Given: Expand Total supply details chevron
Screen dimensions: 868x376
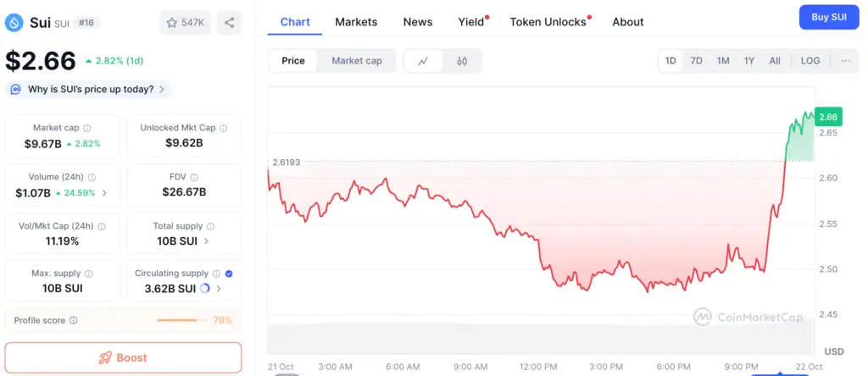Looking at the screenshot, I should pos(207,241).
